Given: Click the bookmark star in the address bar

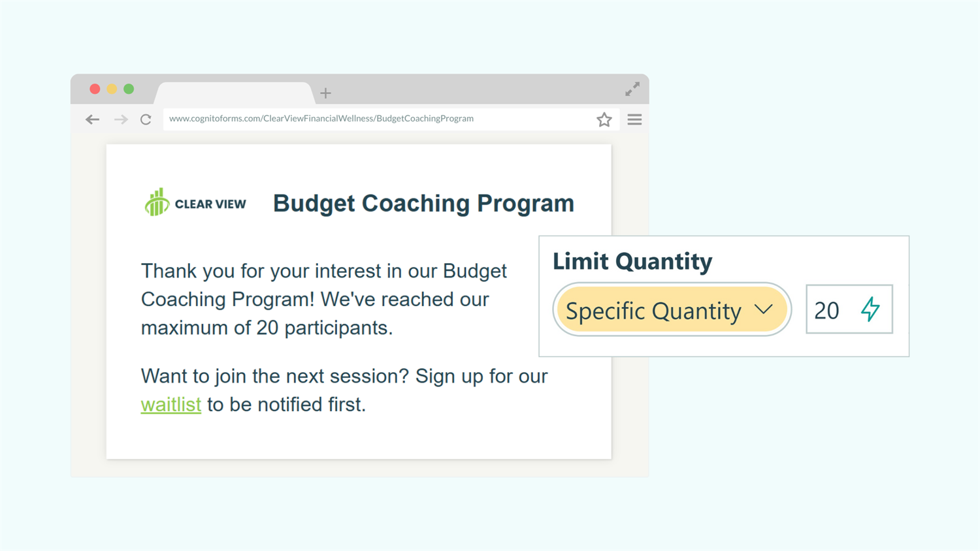Looking at the screenshot, I should coord(604,119).
